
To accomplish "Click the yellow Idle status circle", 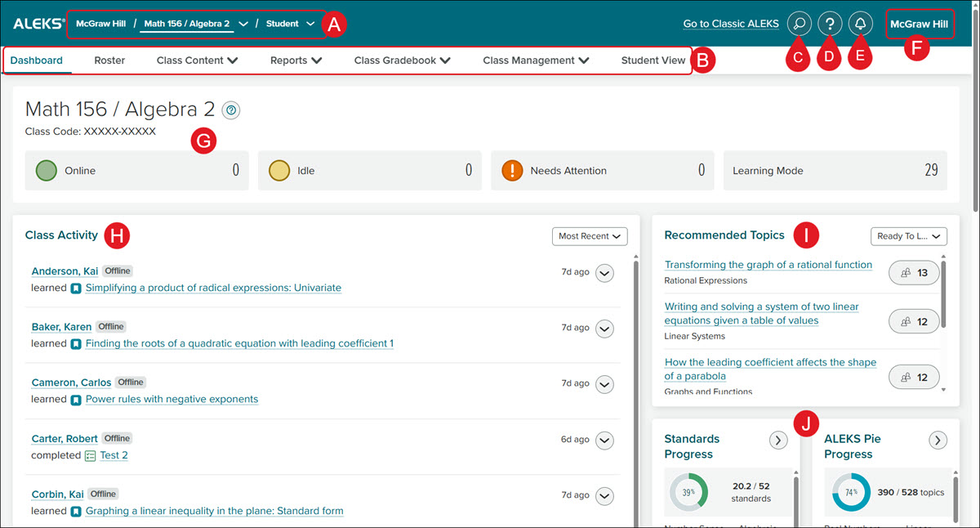I will click(x=279, y=170).
